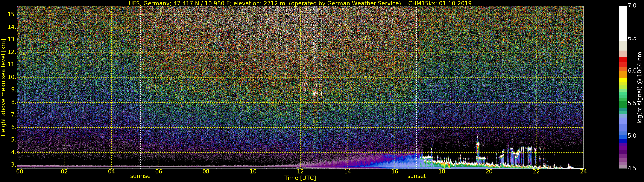
Task: Click the time axis tick label '16'
Action: 395,172
